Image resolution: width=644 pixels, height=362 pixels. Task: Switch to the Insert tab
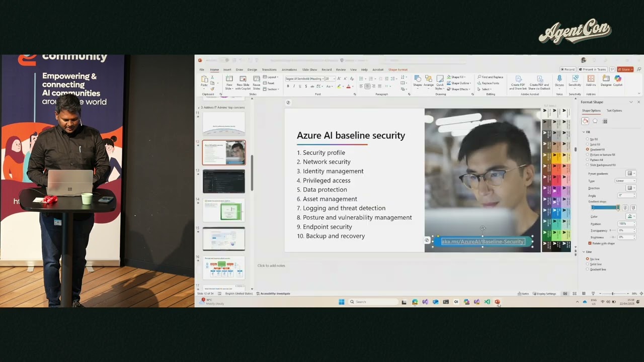(227, 69)
